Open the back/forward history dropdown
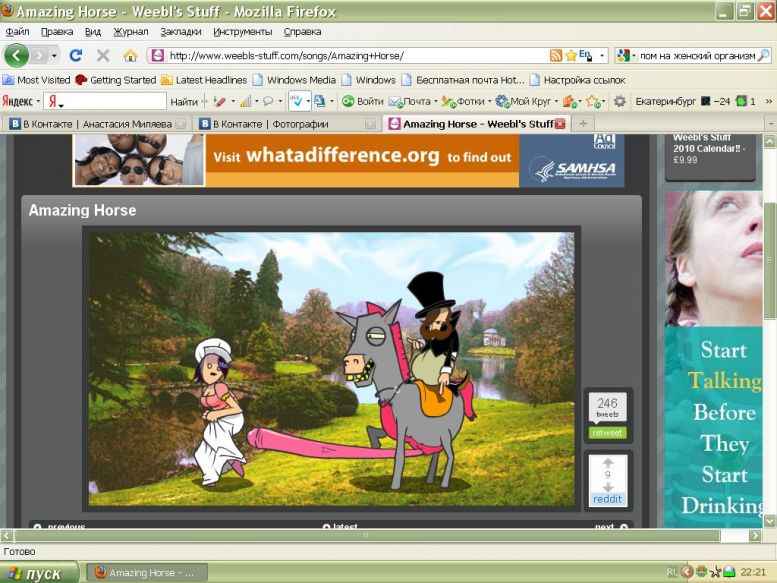The width and height of the screenshot is (777, 583). 54,55
